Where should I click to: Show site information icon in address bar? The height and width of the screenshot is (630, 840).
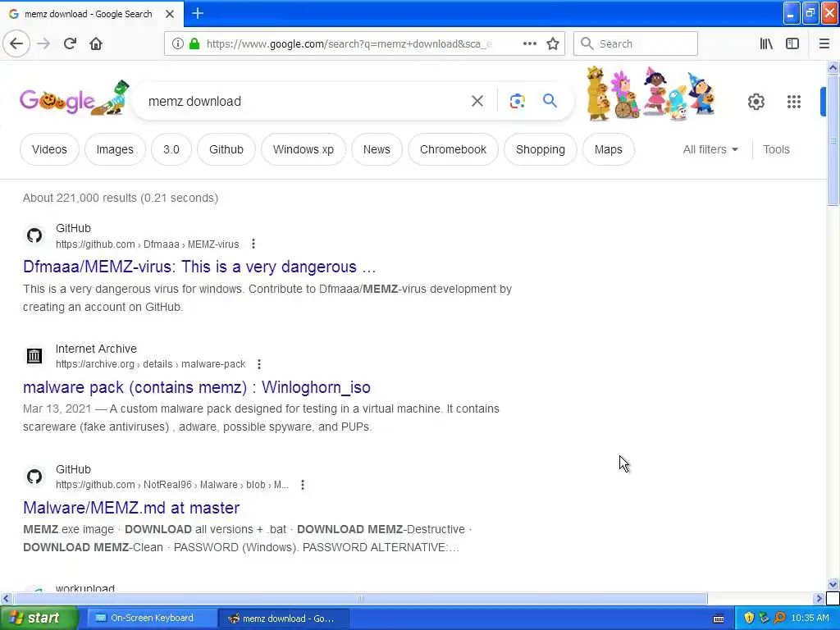tap(177, 43)
